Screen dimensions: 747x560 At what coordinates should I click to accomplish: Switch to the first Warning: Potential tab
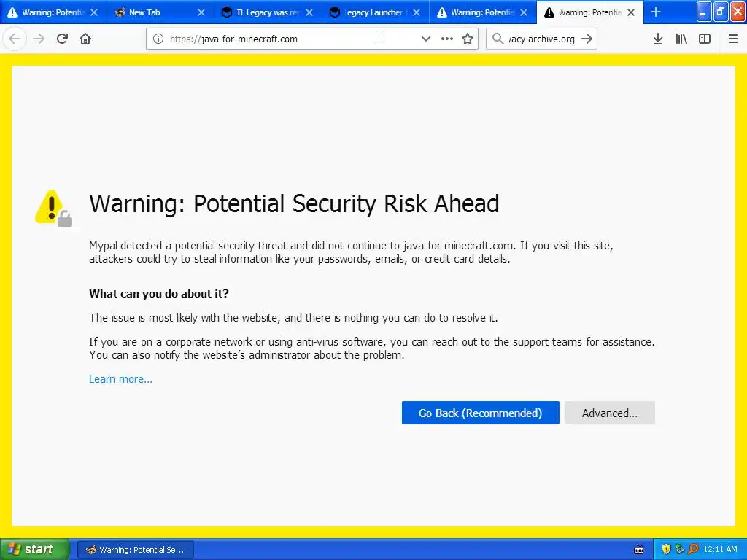tap(46, 12)
